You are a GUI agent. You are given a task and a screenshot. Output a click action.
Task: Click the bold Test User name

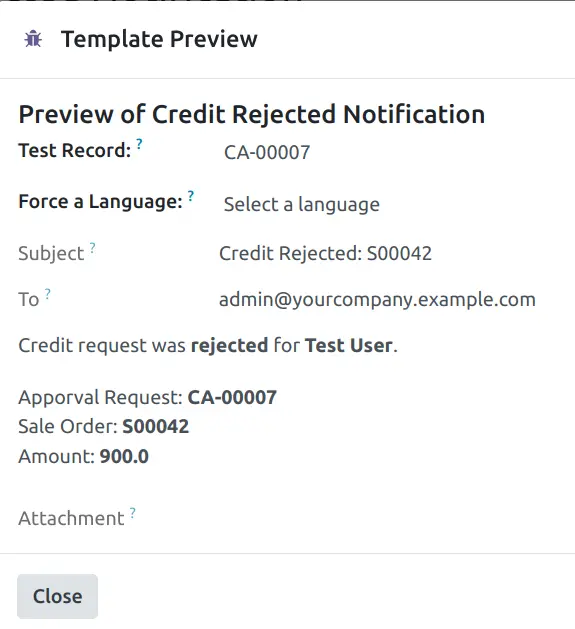(349, 345)
